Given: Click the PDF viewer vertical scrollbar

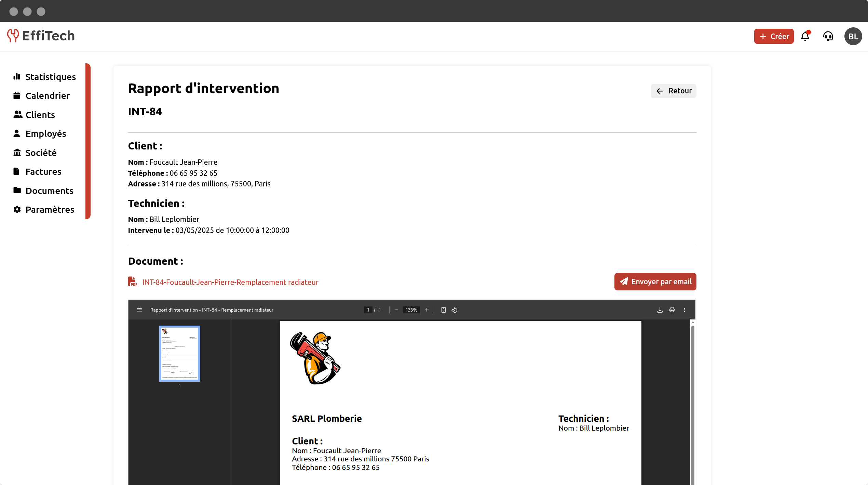Looking at the screenshot, I should 693,404.
